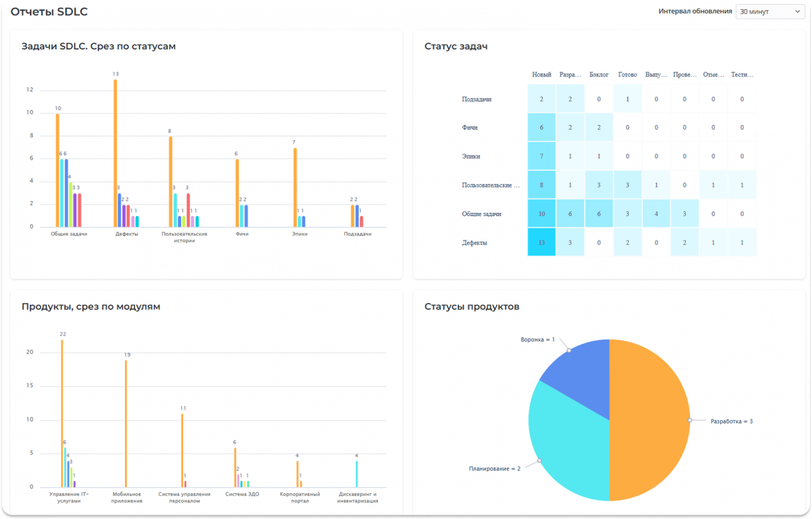
Task: Select the "Новый" column header in status matrix
Action: [x=541, y=74]
